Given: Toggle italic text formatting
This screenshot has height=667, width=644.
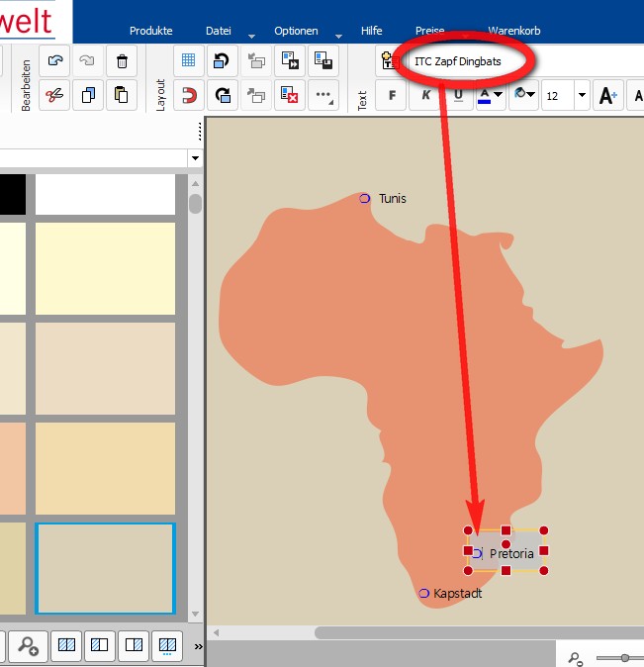Looking at the screenshot, I should pos(425,95).
